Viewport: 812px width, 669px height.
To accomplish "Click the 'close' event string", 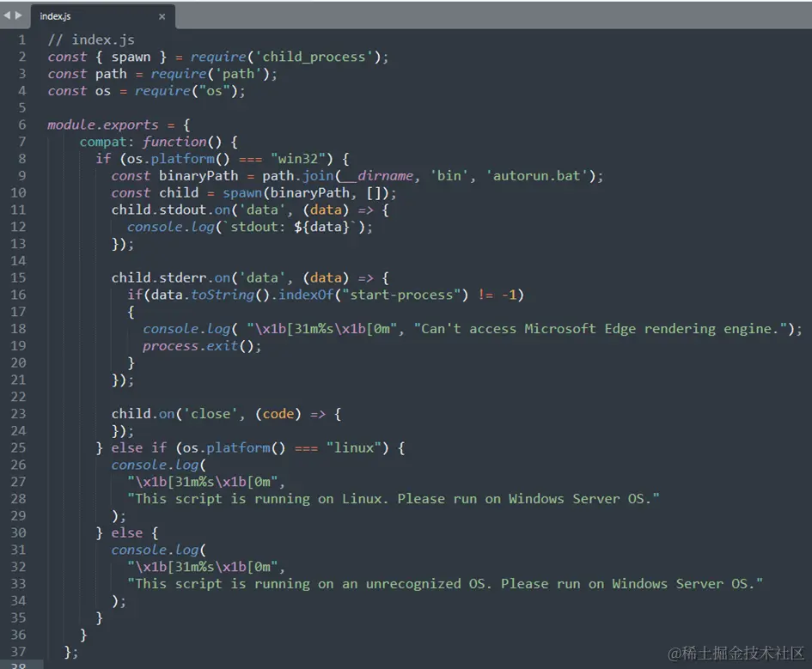I will (211, 414).
